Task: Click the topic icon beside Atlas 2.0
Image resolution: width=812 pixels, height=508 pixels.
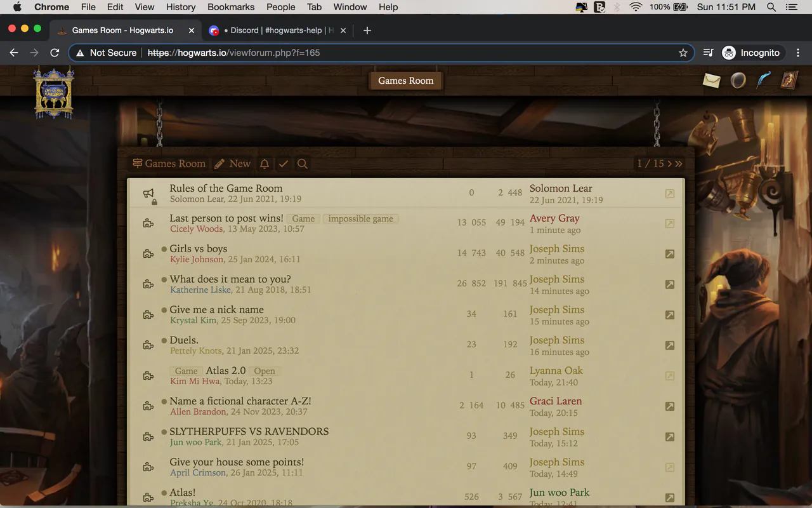Action: pyautogui.click(x=148, y=376)
